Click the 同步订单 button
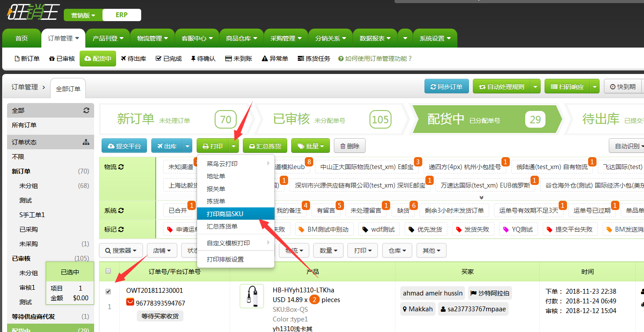Screen dimensions: 644x332 [446, 87]
